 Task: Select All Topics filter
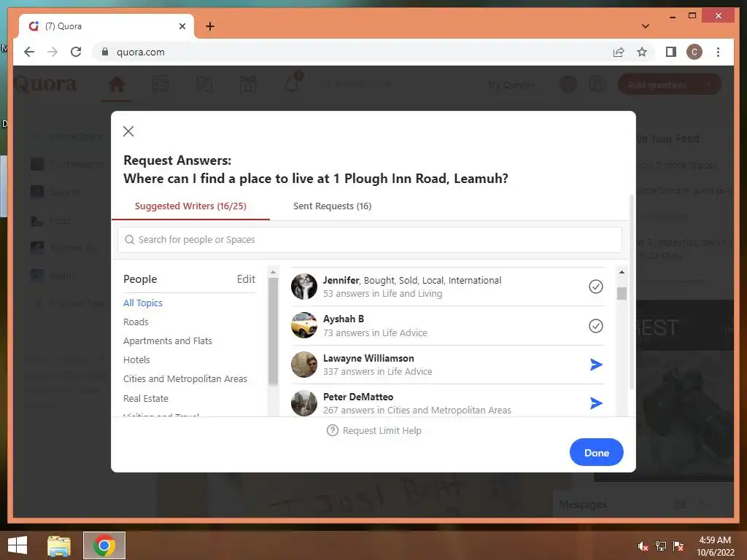[x=143, y=303]
